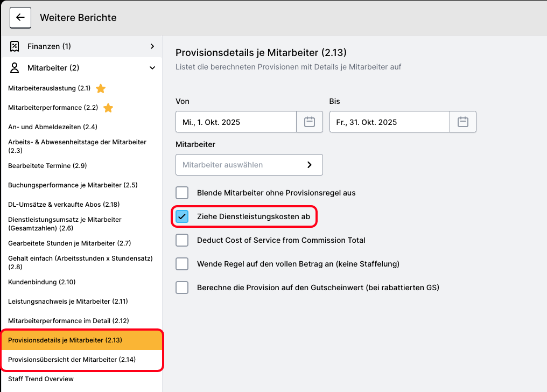Enable 'Deduct Cost of Service from Commission Total'
Screen dimensions: 547x392
(182, 240)
